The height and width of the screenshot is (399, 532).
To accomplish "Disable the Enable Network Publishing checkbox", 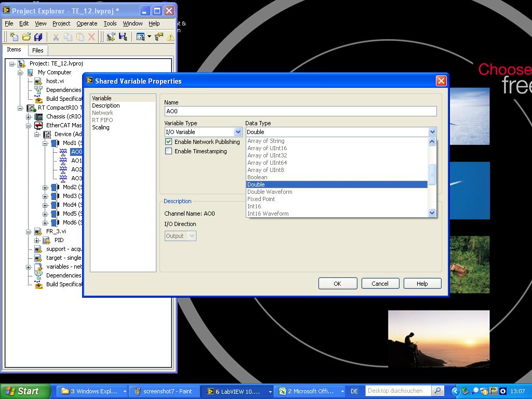I will (168, 142).
